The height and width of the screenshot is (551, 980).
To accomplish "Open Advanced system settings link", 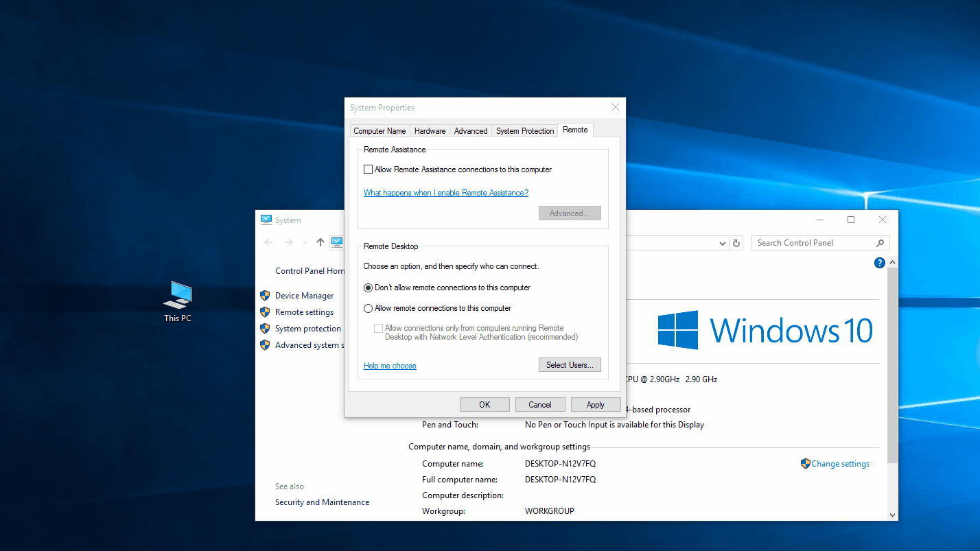I will point(310,345).
